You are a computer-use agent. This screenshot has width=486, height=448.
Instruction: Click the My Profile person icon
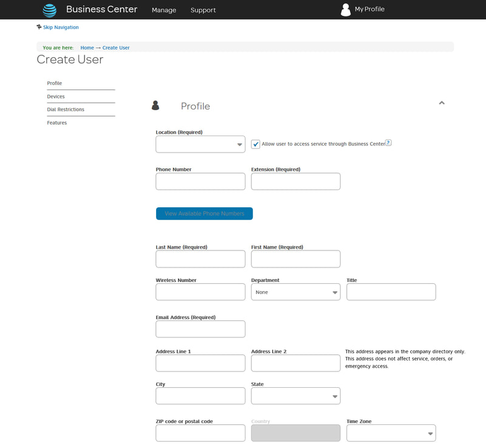coord(346,10)
